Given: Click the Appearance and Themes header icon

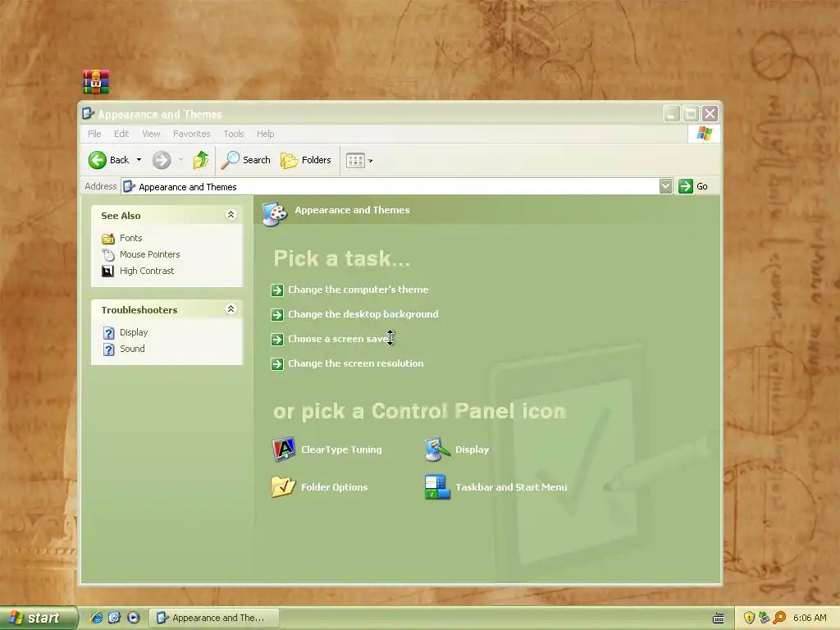Looking at the screenshot, I should pos(275,214).
